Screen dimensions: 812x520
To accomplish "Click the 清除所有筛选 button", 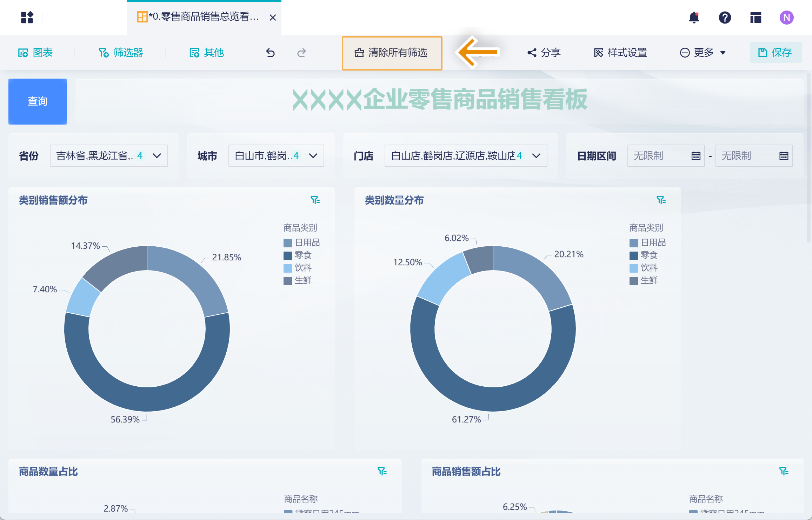I will click(x=392, y=53).
